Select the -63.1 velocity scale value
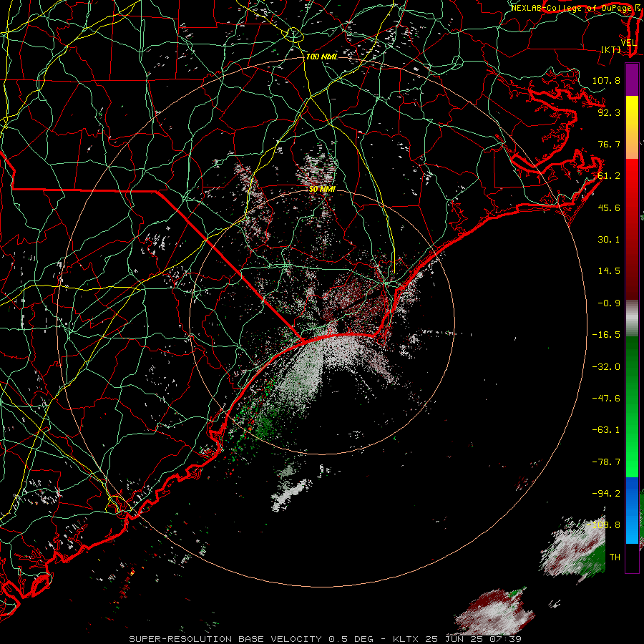 pyautogui.click(x=606, y=430)
